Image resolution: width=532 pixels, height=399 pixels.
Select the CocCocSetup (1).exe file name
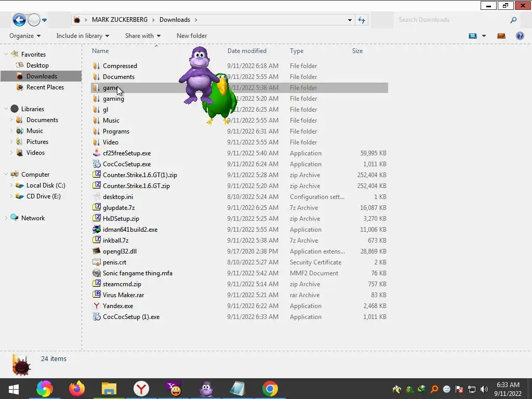(131, 316)
